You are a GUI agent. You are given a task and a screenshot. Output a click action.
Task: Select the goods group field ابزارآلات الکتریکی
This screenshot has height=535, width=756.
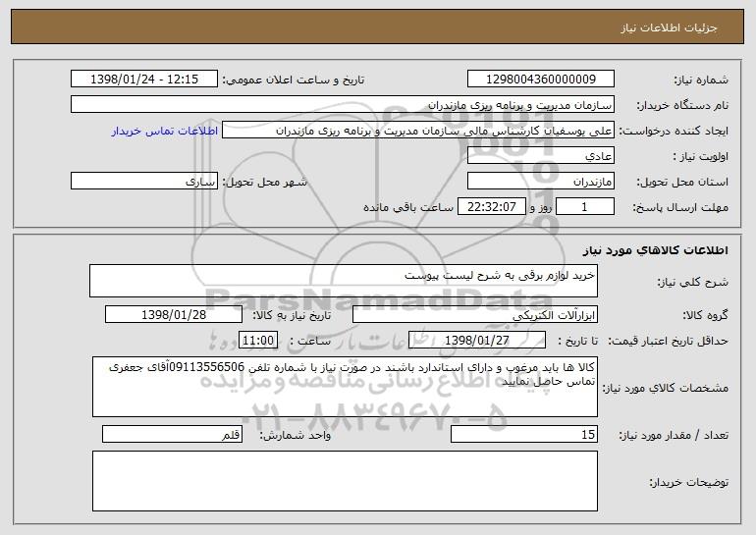coord(475,315)
